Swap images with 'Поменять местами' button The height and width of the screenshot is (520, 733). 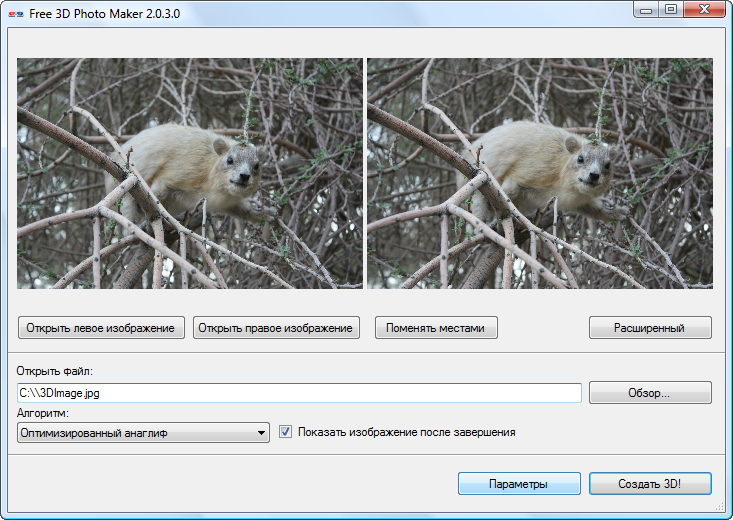click(436, 328)
